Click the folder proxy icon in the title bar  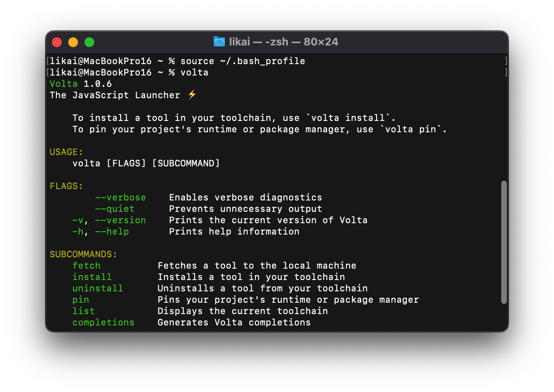tap(219, 42)
